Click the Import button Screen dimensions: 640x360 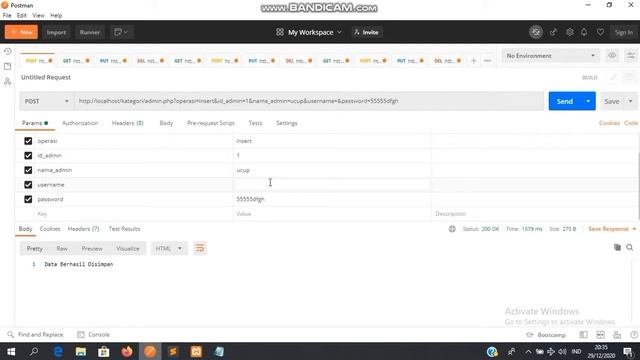pyautogui.click(x=56, y=32)
